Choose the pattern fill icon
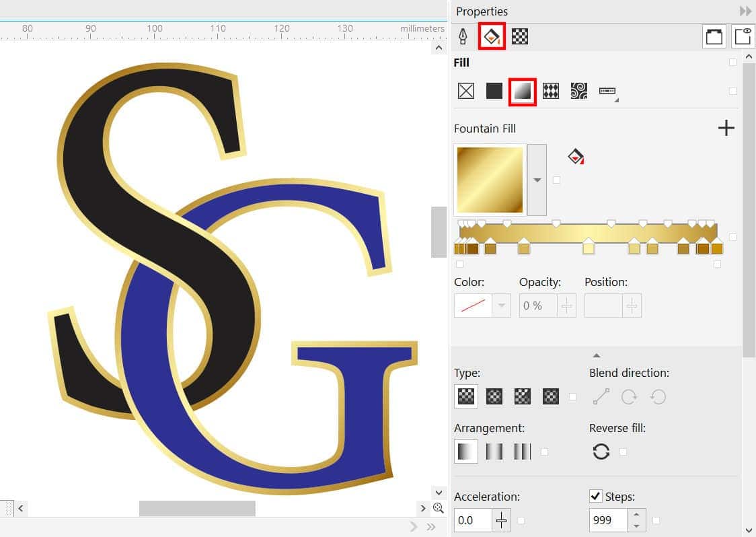Screen dimensions: 756x537 click(x=550, y=92)
